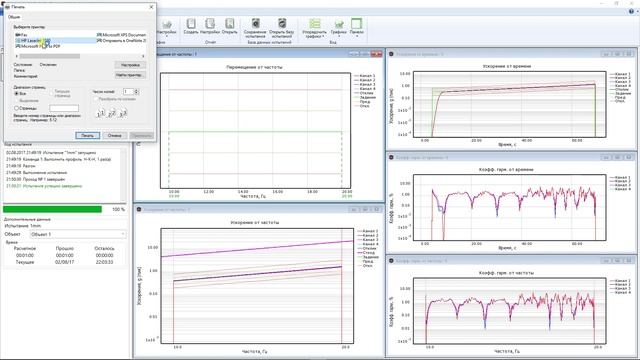Click Открыть базу испытаний icon
640x360 pixels.
[282, 28]
